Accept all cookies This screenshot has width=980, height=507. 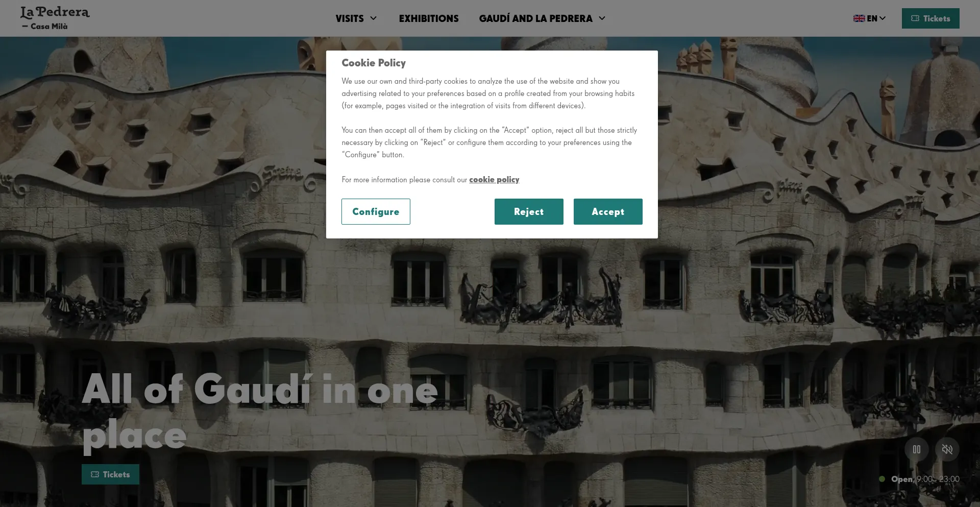(608, 211)
